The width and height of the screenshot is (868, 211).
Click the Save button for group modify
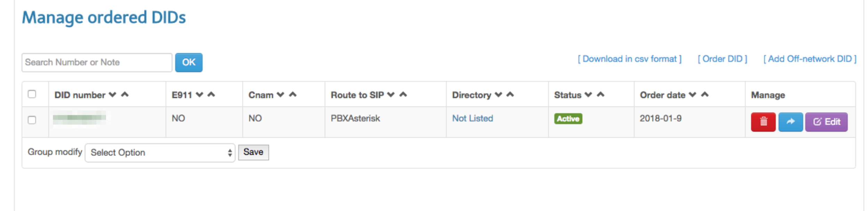pyautogui.click(x=253, y=152)
